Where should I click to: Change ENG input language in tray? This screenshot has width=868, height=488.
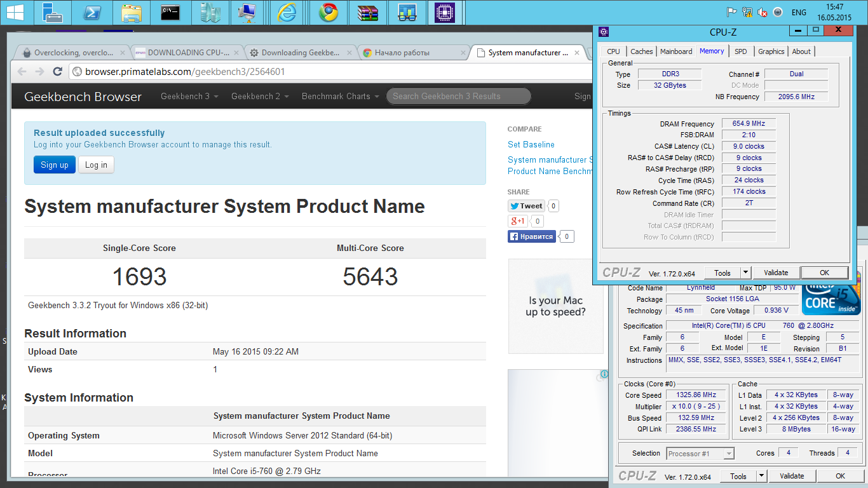pos(799,12)
